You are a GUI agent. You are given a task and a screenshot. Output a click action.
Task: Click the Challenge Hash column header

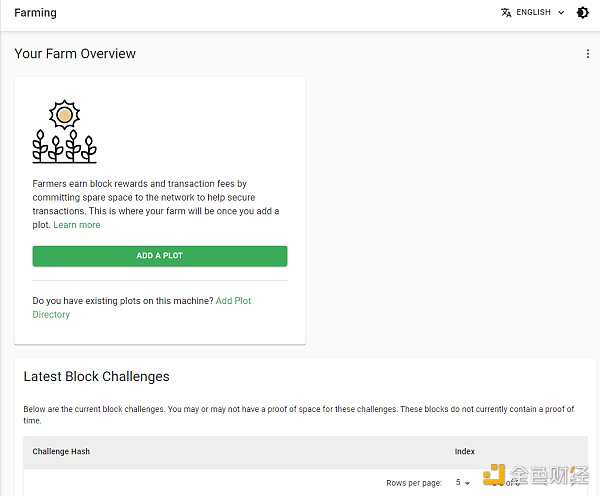(61, 452)
